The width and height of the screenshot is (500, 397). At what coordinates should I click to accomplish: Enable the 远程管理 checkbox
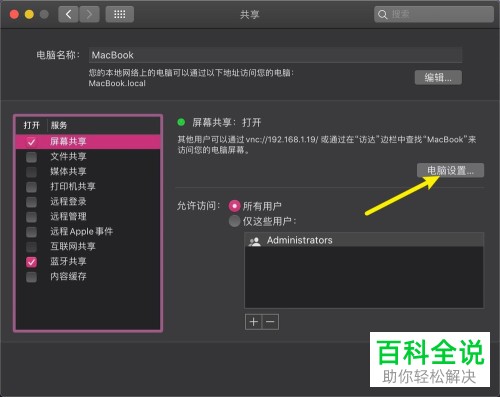[31, 217]
